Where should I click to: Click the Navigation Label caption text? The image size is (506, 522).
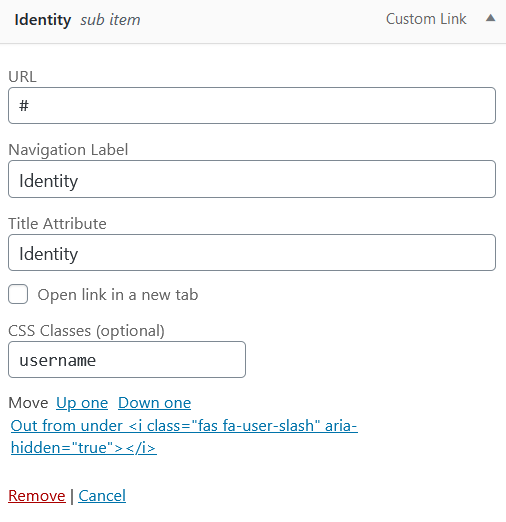(68, 150)
